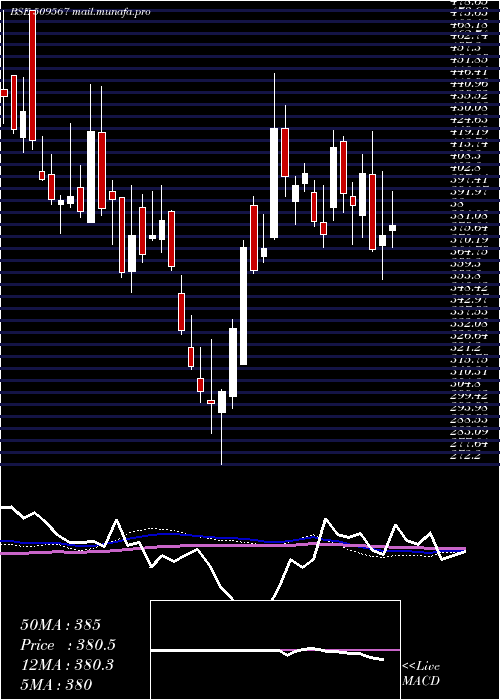Click the 419.19 price axis label

click(469, 132)
